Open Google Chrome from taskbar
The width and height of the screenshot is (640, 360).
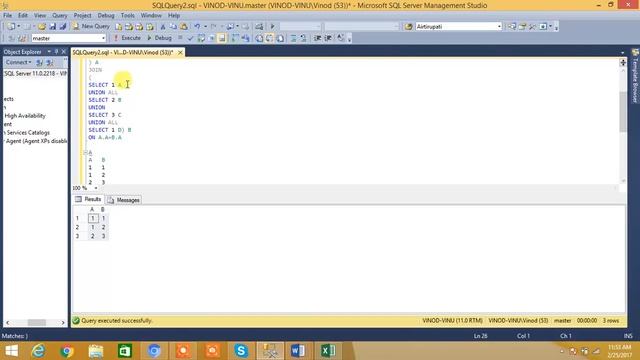[67, 351]
